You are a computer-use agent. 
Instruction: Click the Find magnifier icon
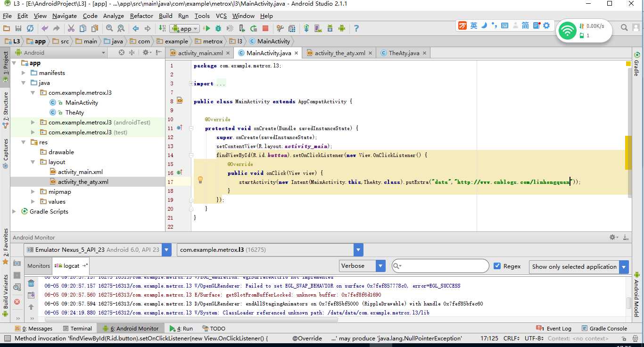point(109,28)
